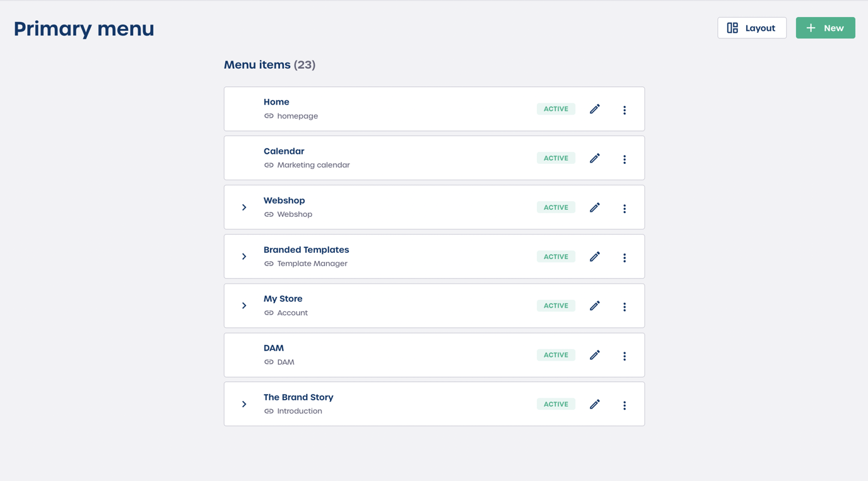Open more options for The Brand Story
Viewport: 868px width, 481px height.
[x=625, y=405]
